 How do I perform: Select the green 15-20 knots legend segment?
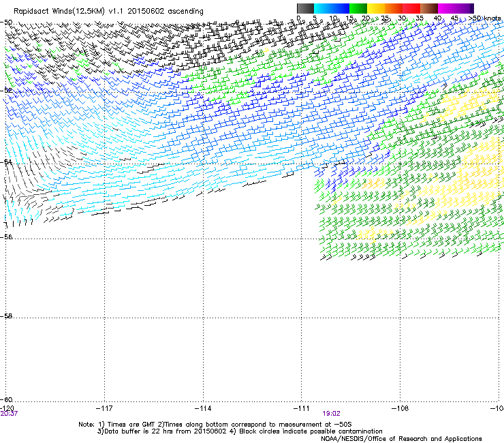pyautogui.click(x=358, y=8)
